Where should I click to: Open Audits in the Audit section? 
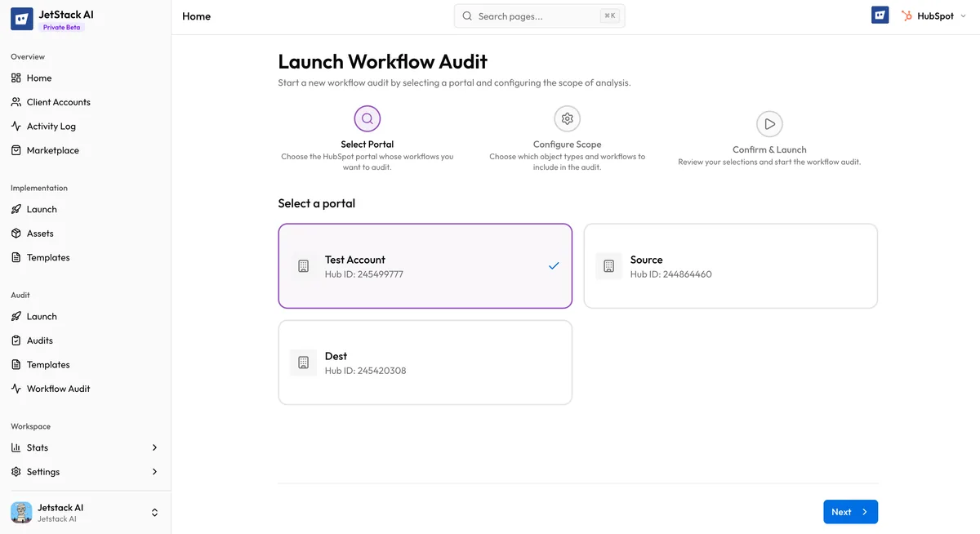(x=16, y=340)
